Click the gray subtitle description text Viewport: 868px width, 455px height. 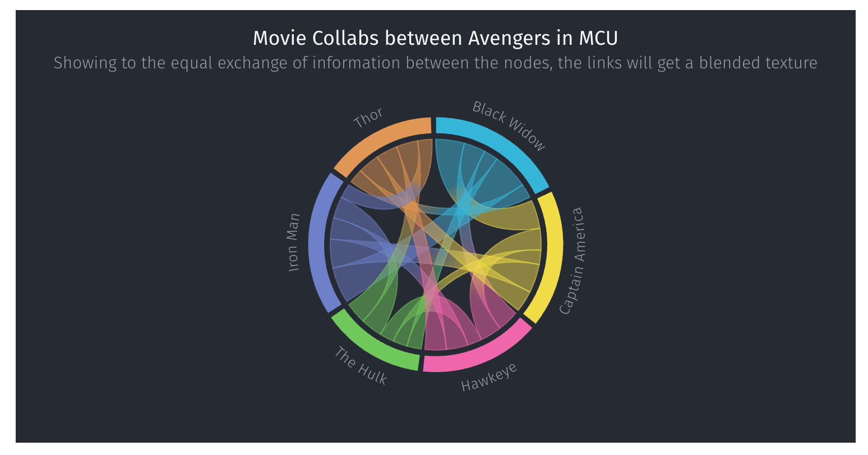click(x=435, y=63)
